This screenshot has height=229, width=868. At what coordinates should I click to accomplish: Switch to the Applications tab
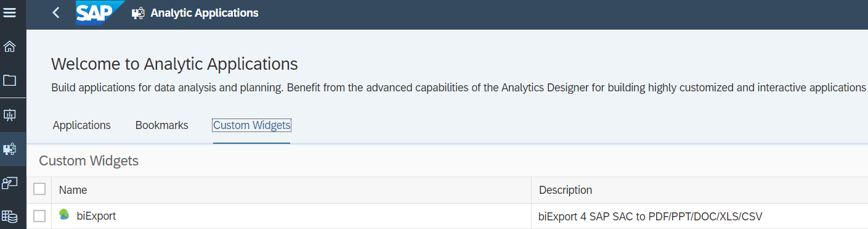(x=82, y=125)
